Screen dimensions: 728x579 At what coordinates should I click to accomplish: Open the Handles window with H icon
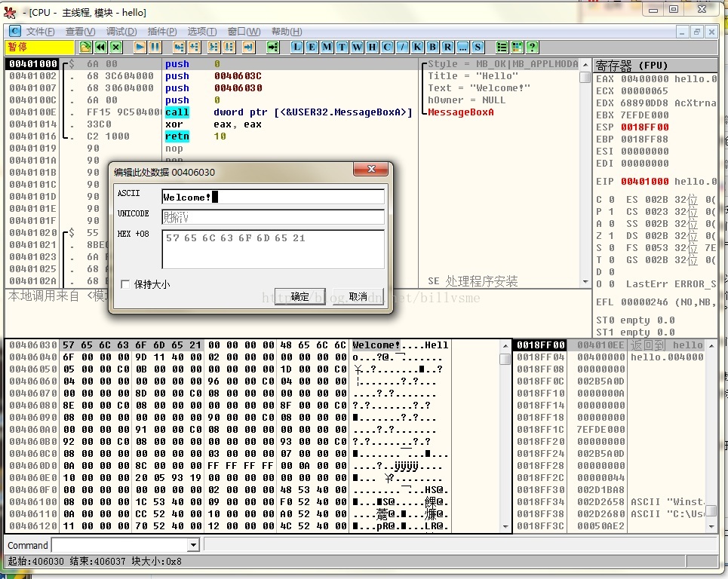pyautogui.click(x=373, y=47)
